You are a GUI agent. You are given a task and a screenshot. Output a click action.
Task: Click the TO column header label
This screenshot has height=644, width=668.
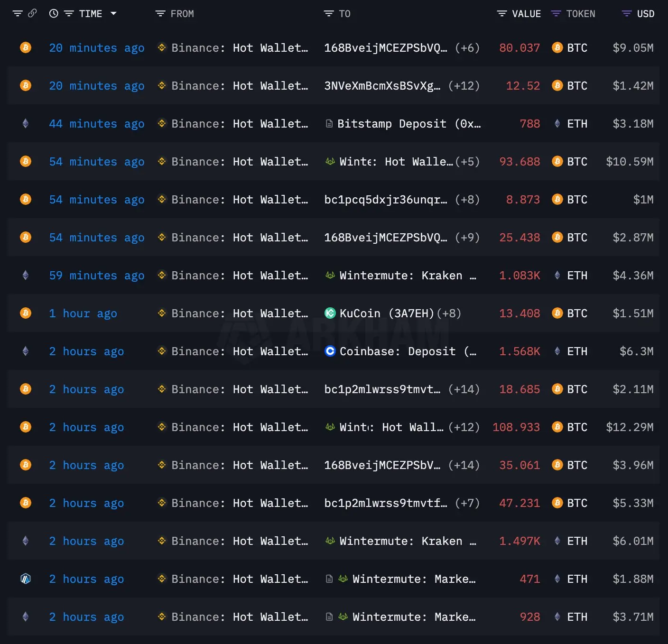345,14
